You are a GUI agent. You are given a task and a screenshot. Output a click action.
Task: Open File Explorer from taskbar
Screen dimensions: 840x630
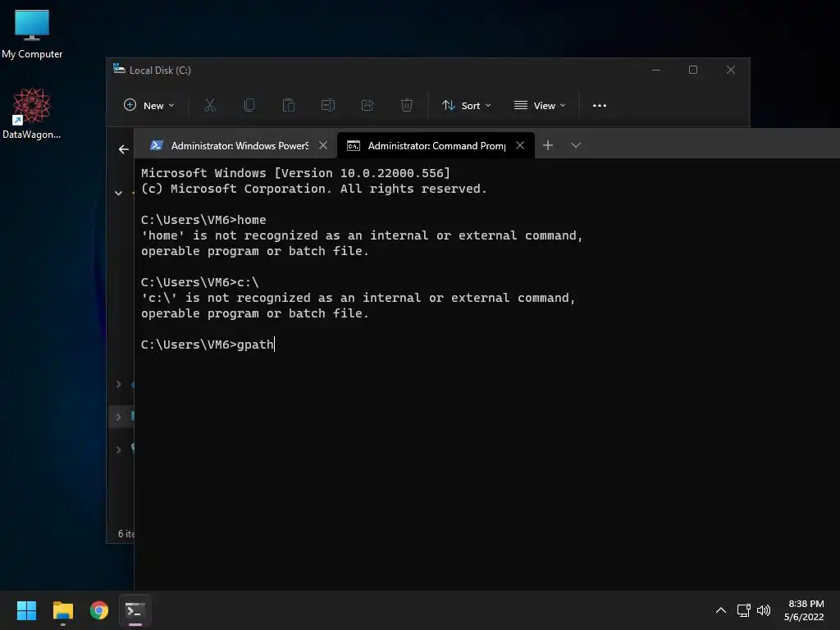click(x=62, y=610)
